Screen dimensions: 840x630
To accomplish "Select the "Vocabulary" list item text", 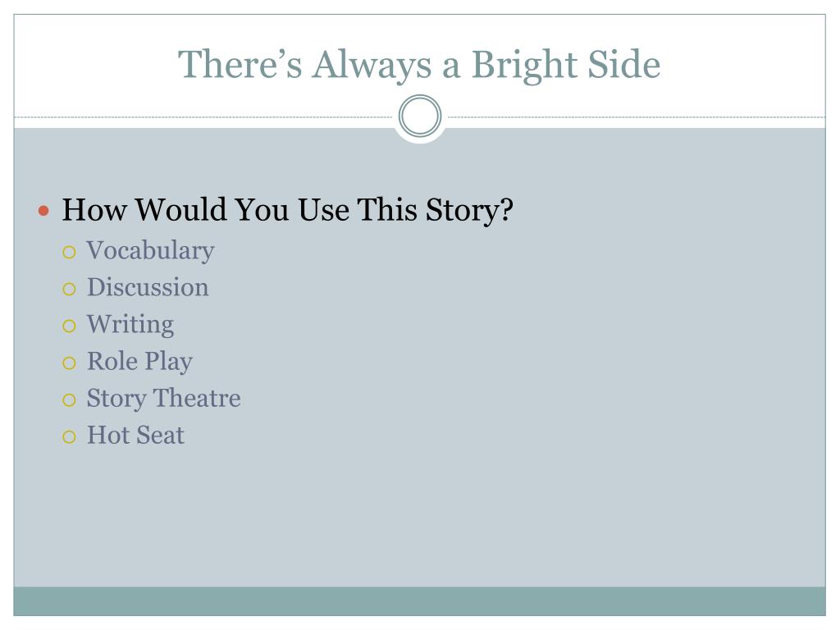I will [151, 251].
